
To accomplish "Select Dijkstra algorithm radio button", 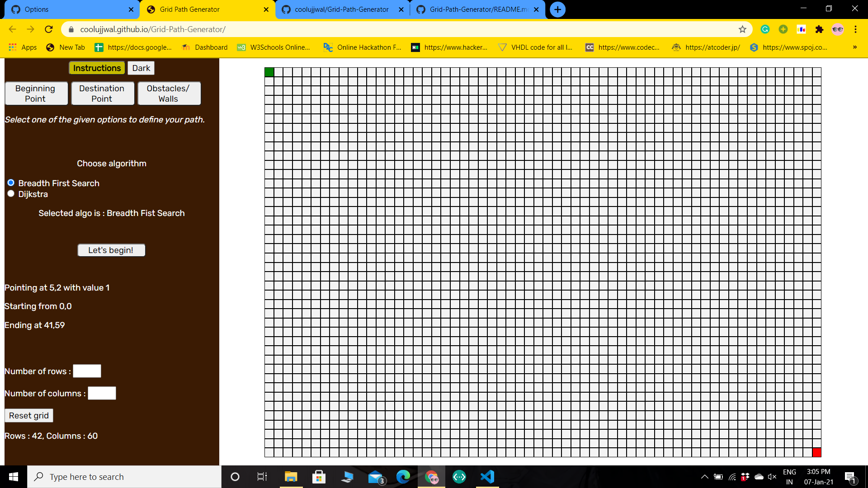I will tap(11, 193).
